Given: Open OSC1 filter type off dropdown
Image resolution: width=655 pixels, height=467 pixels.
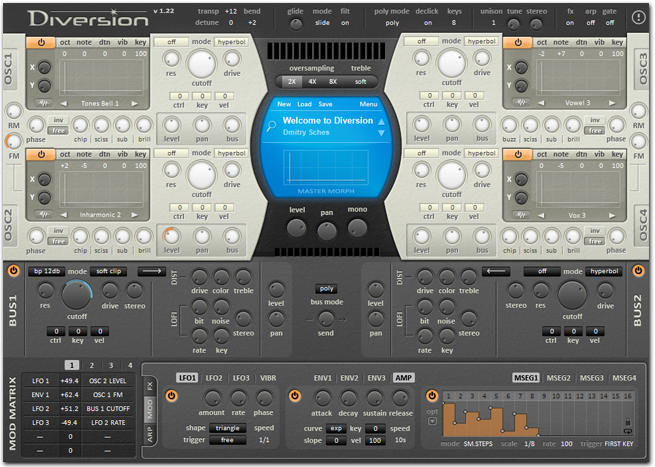Looking at the screenshot, I should pos(171,42).
